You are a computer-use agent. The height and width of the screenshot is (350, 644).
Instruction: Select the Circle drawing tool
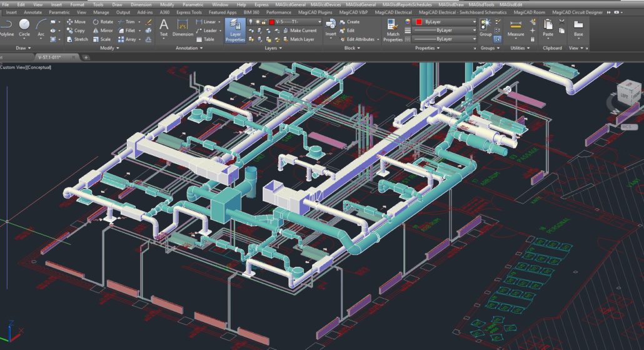pyautogui.click(x=24, y=26)
